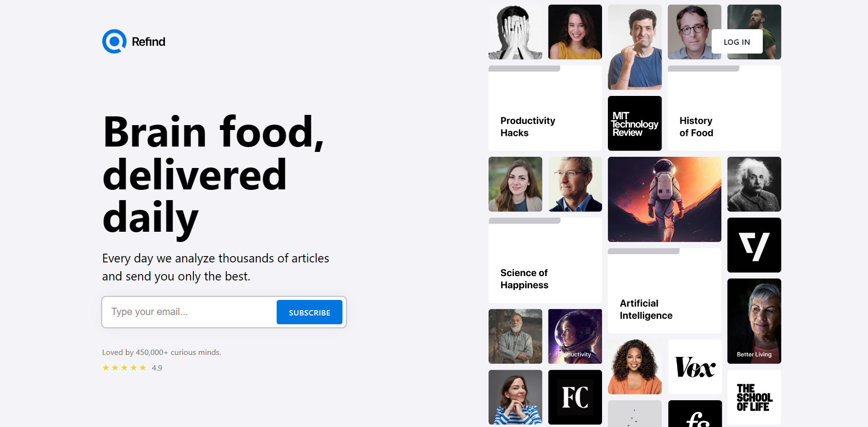Select the FC Fast Company logo
868x427 pixels.
click(575, 397)
